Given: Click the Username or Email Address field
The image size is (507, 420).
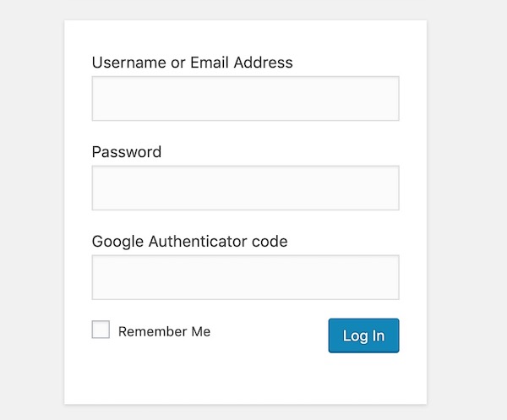Looking at the screenshot, I should click(x=245, y=99).
